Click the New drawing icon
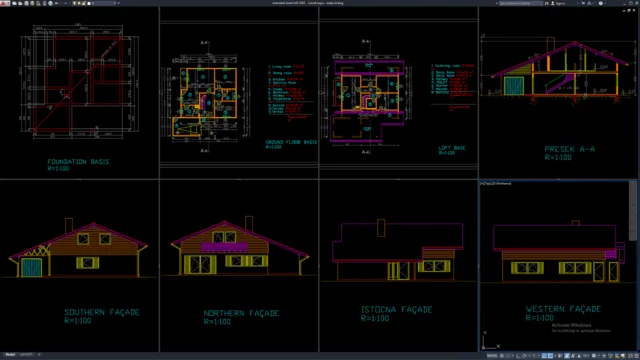 click(x=14, y=3)
